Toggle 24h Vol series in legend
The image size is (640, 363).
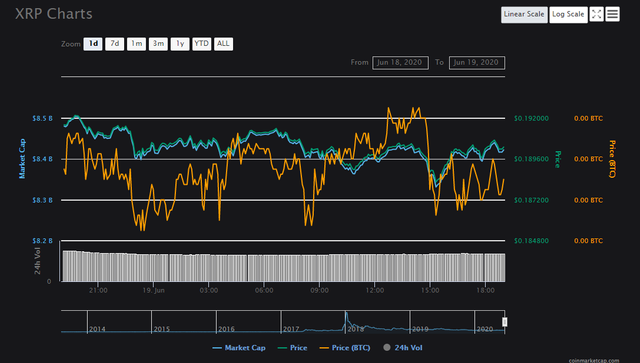403,348
